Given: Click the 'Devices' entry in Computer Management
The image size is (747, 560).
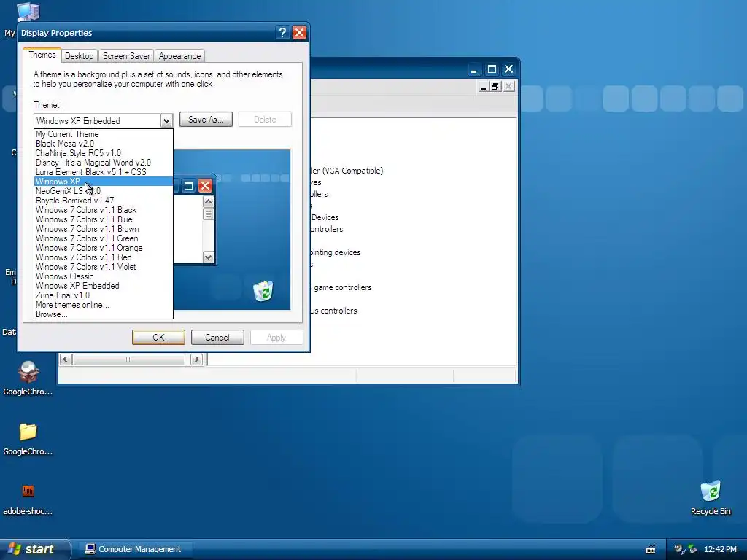Looking at the screenshot, I should [325, 217].
